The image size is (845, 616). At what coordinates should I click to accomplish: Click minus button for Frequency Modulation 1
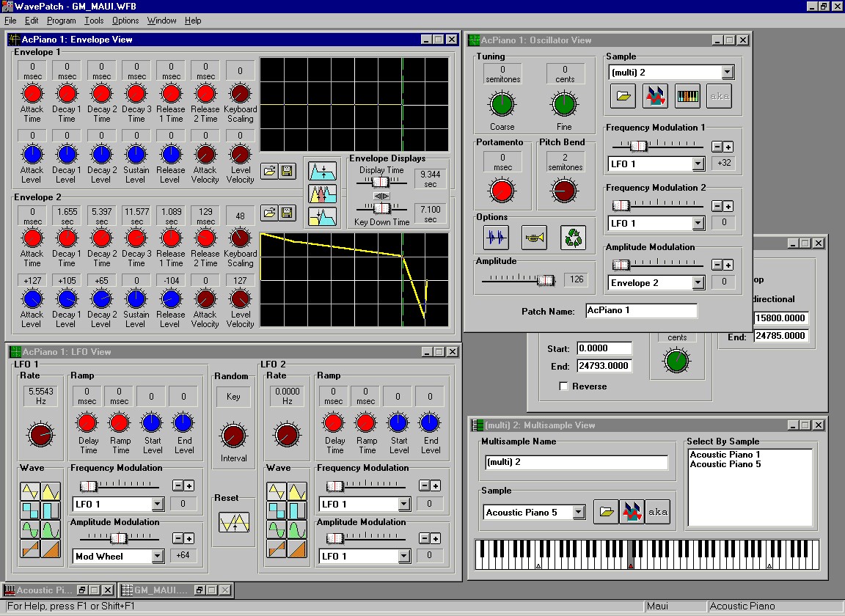coord(717,147)
